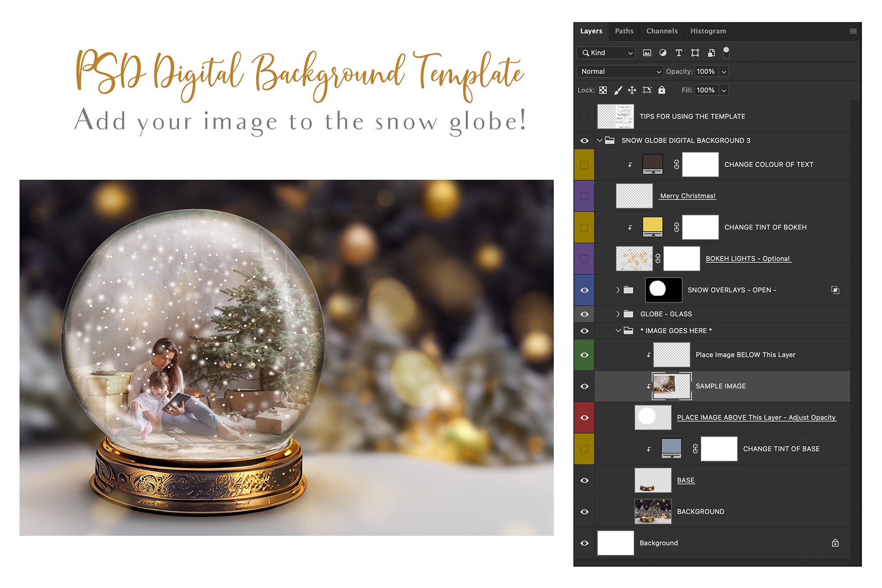
Task: Open the blend mode dropdown showing Normal
Action: [x=619, y=71]
